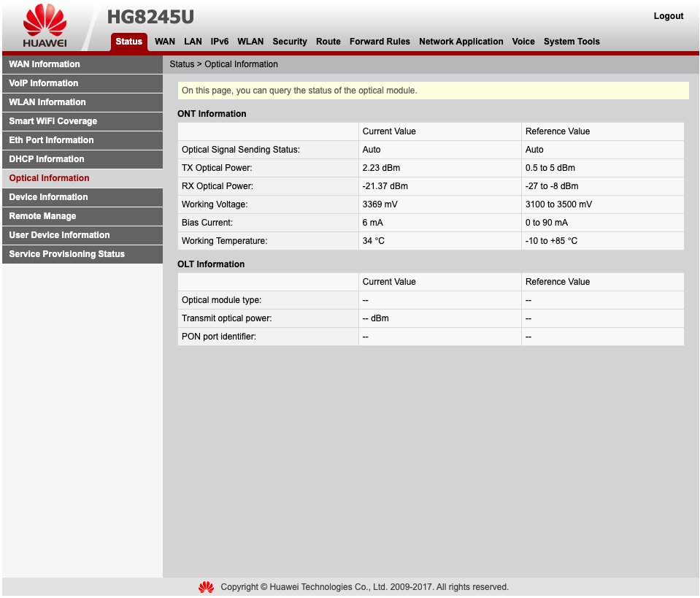
Task: Click the reference range 3100 to 3500 mV
Action: [x=558, y=204]
